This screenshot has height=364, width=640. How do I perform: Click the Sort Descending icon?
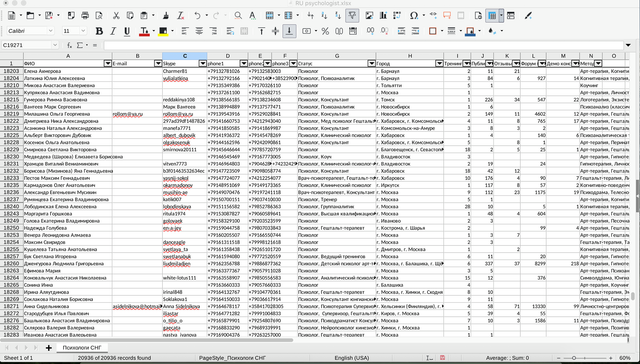[338, 16]
